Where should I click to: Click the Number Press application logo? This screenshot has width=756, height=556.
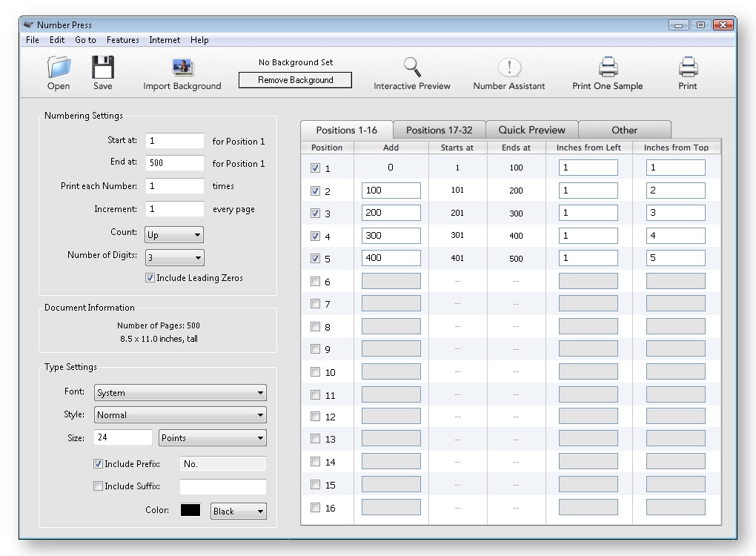30,24
